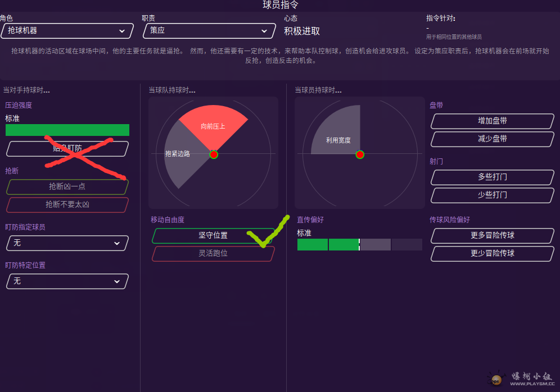Click red player dot in 当球队持球时 chart
Viewport: 560px width, 392px height.
pos(214,154)
